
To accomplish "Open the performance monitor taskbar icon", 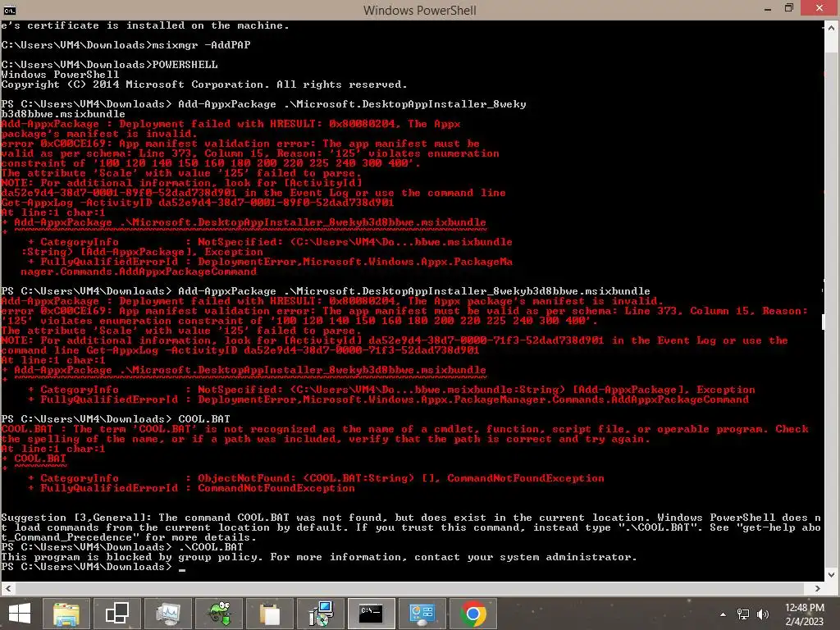I will click(x=167, y=614).
